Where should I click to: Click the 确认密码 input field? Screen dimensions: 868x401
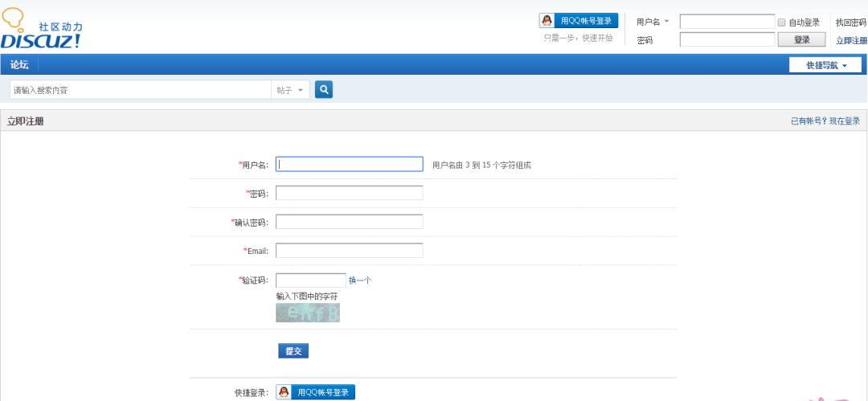click(x=350, y=222)
